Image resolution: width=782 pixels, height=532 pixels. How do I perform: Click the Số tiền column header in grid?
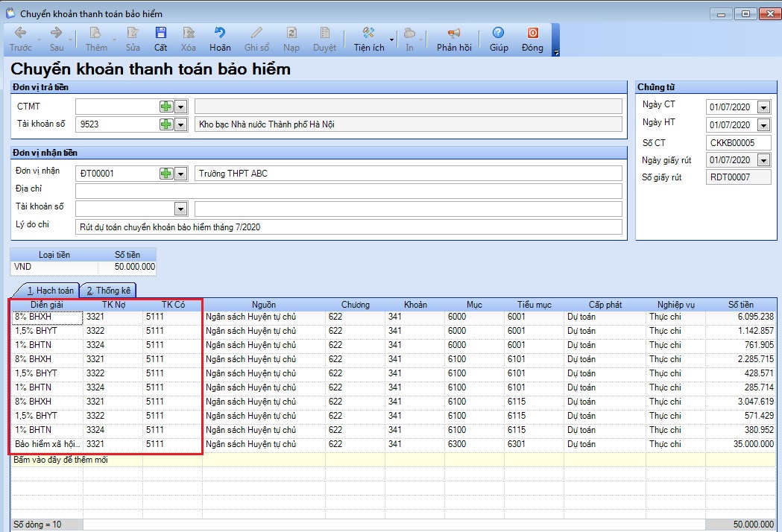click(x=740, y=305)
